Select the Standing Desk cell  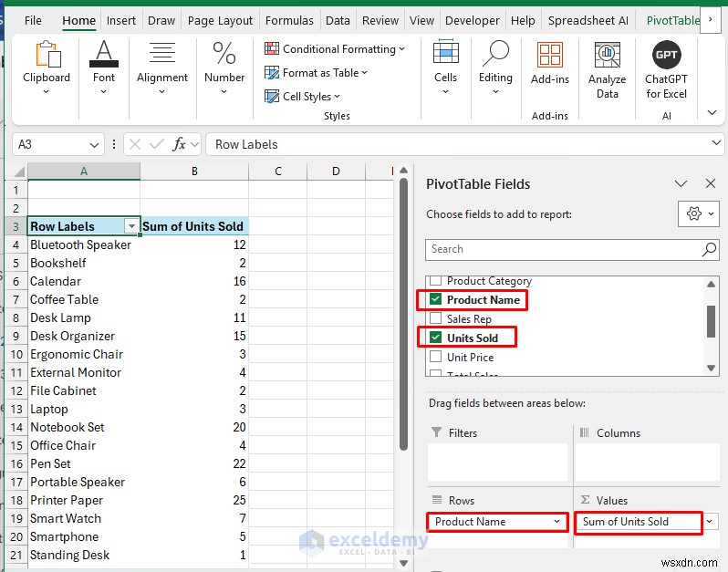pos(84,555)
